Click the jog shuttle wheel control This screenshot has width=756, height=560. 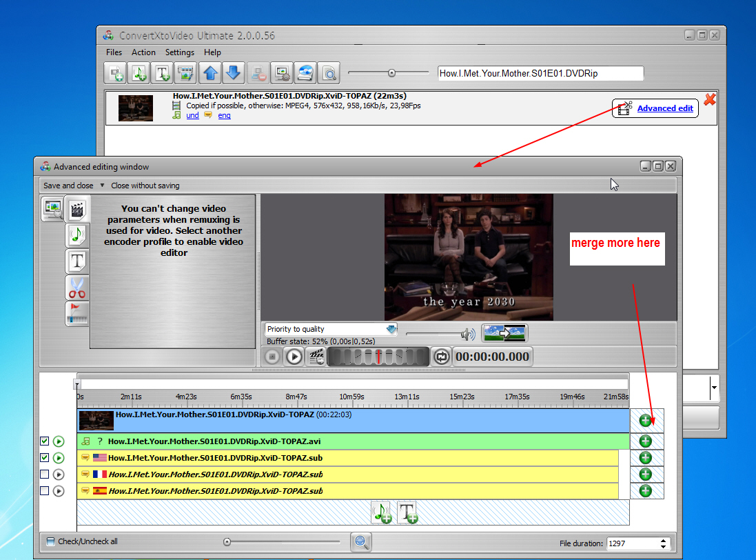coord(378,357)
